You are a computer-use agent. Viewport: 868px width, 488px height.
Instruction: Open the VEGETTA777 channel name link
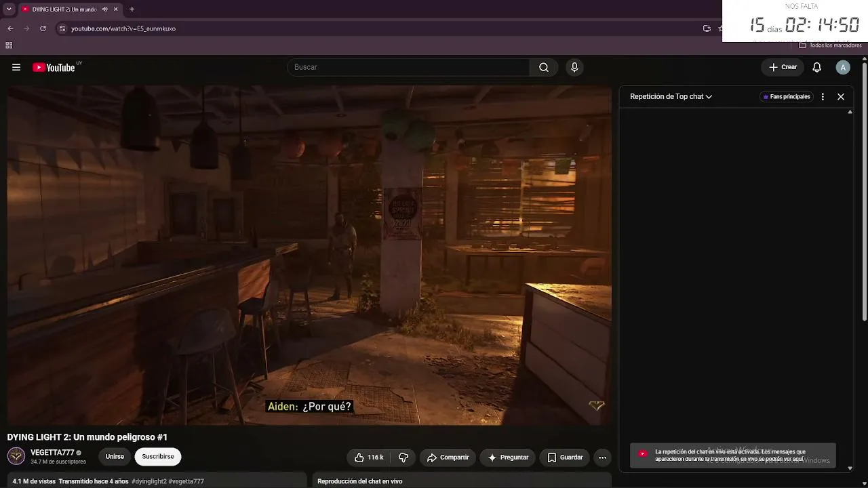coord(52,453)
